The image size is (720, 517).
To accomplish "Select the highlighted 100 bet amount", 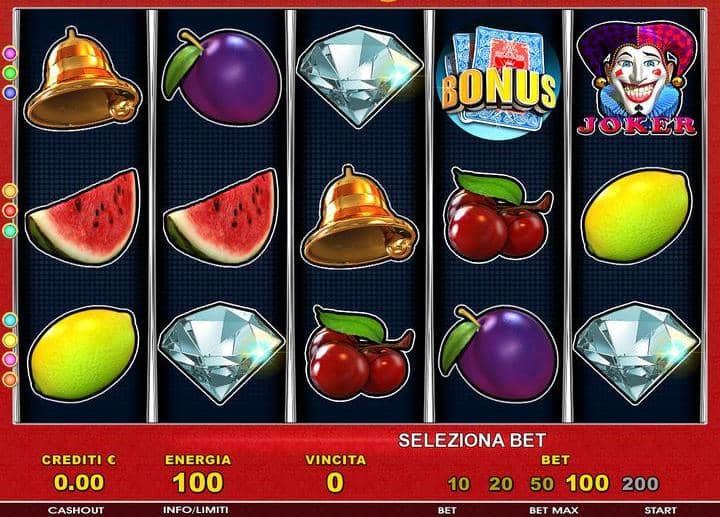I will click(587, 483).
